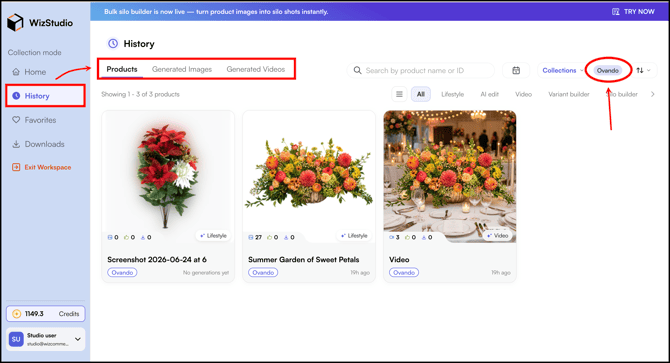This screenshot has height=363, width=670.
Task: Click Exit Workspace link
Action: [x=41, y=167]
